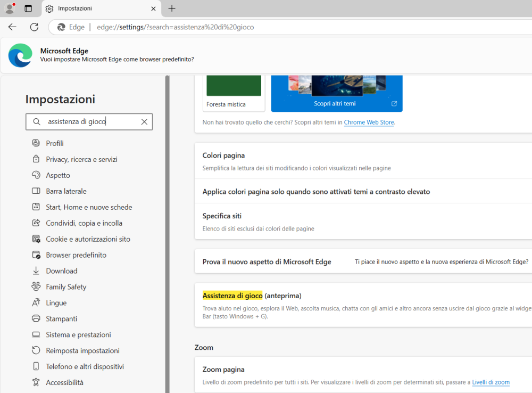Click the Start, Home icon
The width and height of the screenshot is (532, 393).
[x=36, y=207]
